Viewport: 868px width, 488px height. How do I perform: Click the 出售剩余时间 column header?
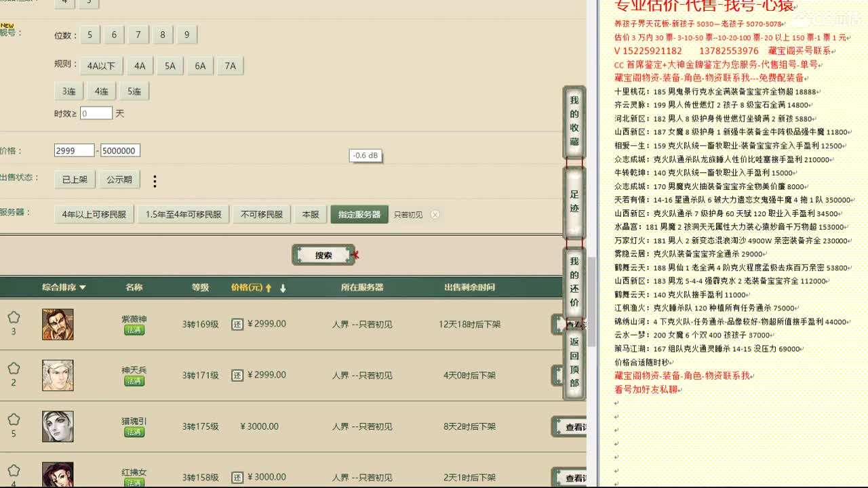click(469, 287)
